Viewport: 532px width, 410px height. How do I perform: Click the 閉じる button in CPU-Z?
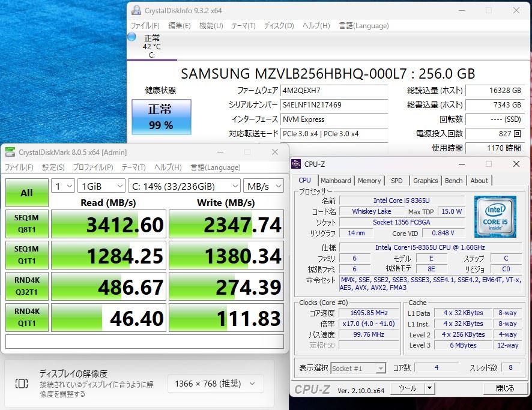point(505,388)
